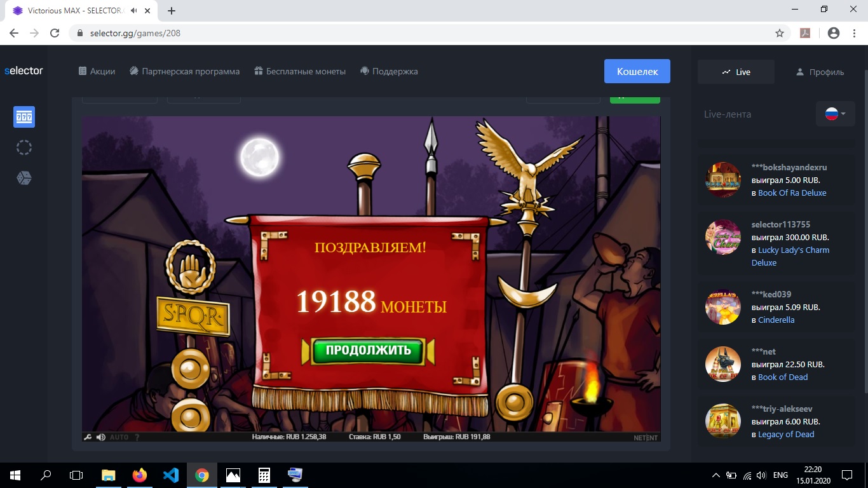Open the Поддержка support page

coord(389,71)
